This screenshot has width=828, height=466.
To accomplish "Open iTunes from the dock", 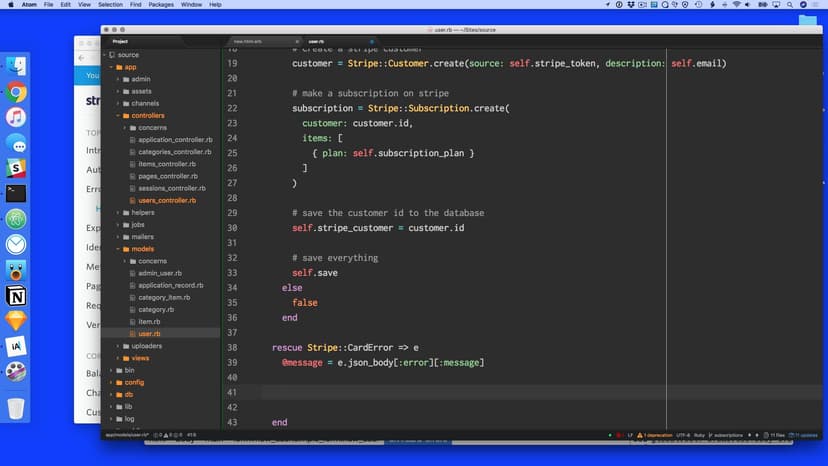I will pos(16,117).
